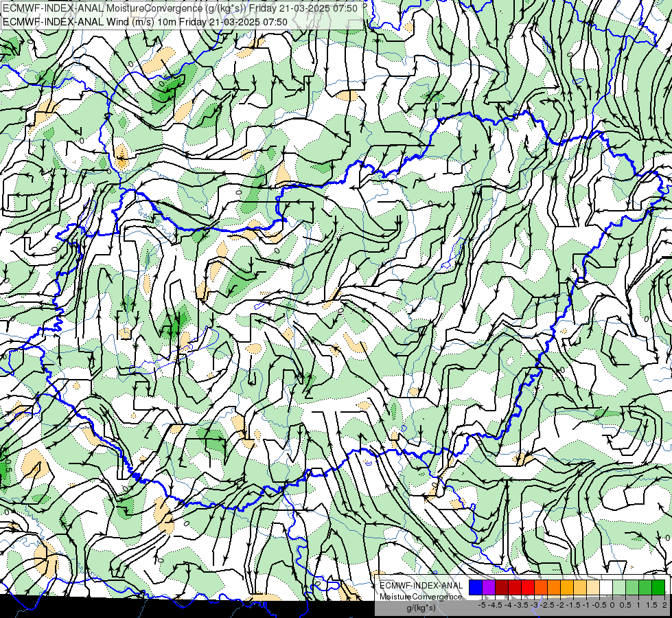Screen dimensions: 672x618
Task: Click the legend tick label '-3.5'
Action: point(522,605)
